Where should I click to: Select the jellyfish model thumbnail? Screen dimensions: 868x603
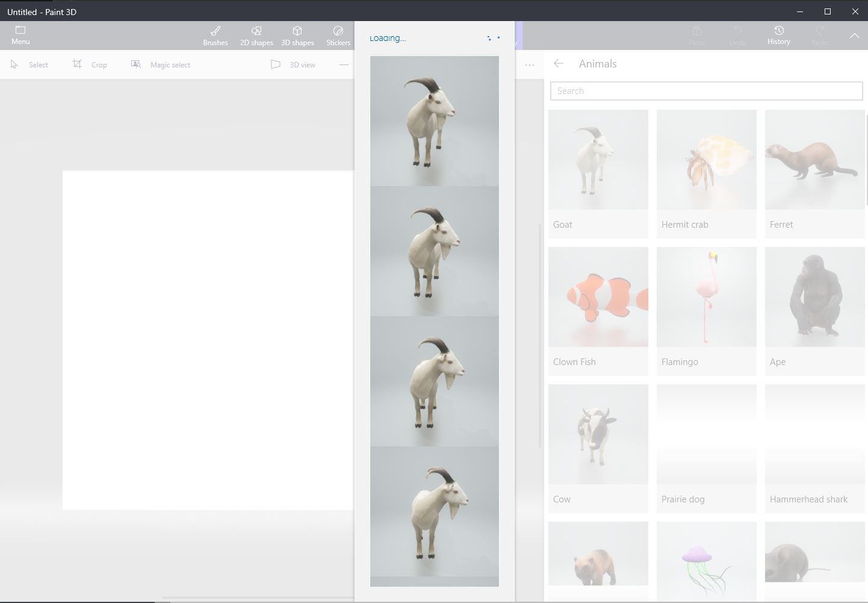[x=707, y=561]
